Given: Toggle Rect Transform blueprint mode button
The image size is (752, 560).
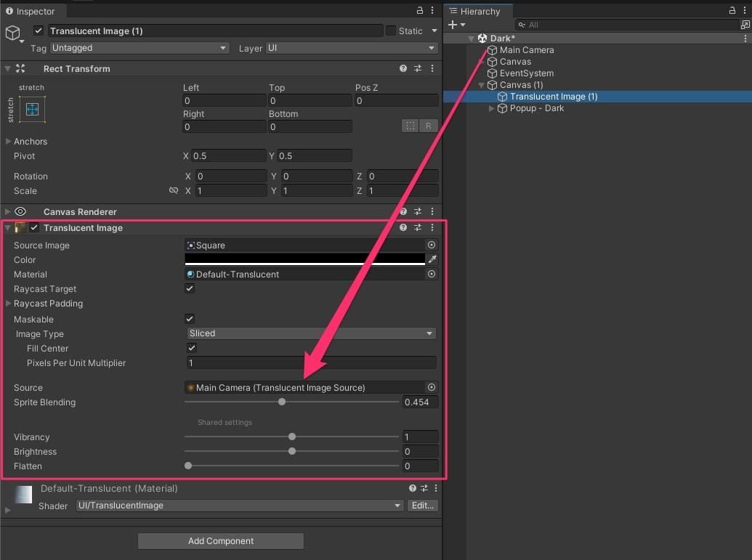Looking at the screenshot, I should pyautogui.click(x=410, y=126).
